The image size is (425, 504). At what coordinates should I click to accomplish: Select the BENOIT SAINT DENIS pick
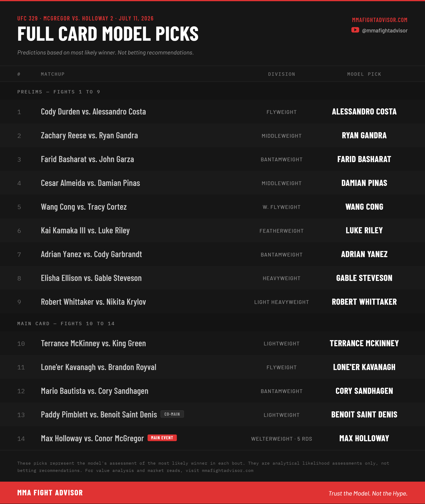coord(364,414)
